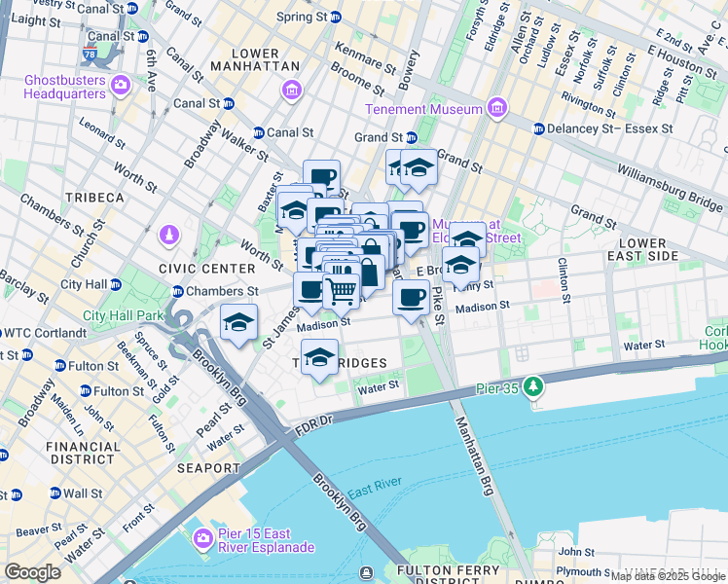Click the City Hall subway station icon
The image size is (728, 584).
[116, 284]
